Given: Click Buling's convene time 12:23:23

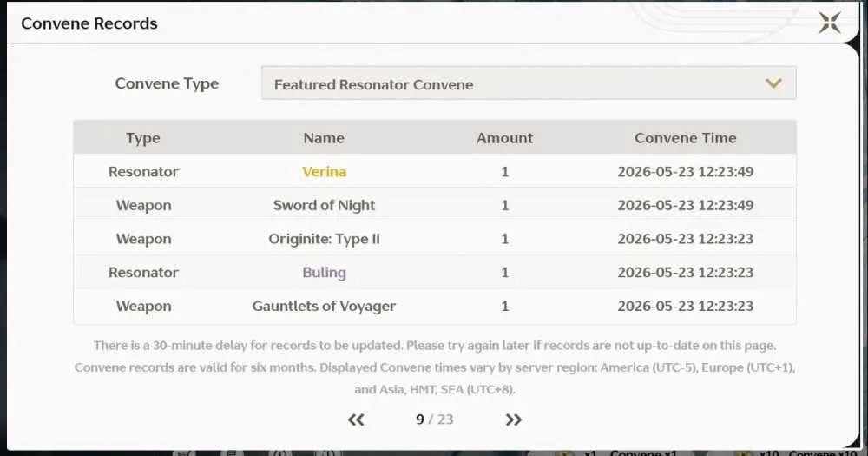Looking at the screenshot, I should [x=686, y=273].
